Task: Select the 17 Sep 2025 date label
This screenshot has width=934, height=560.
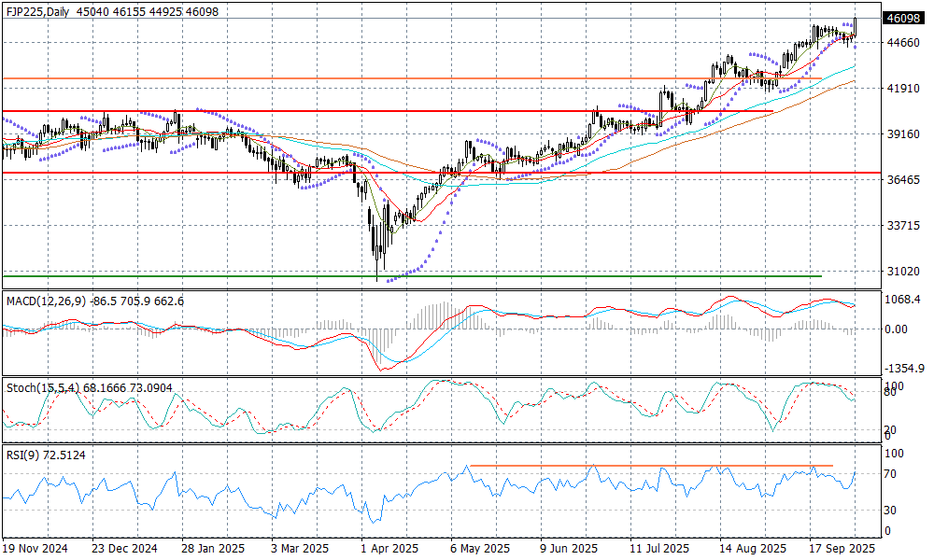Action: click(841, 549)
